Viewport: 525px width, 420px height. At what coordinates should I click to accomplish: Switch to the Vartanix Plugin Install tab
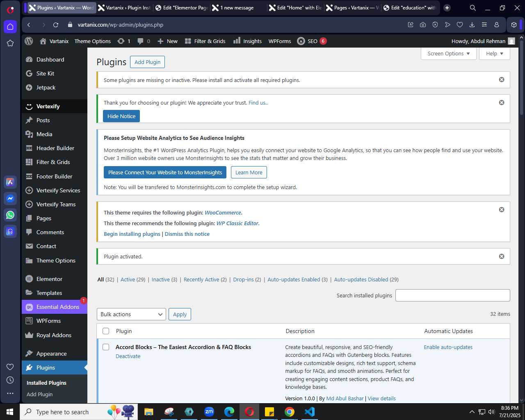pyautogui.click(x=124, y=8)
